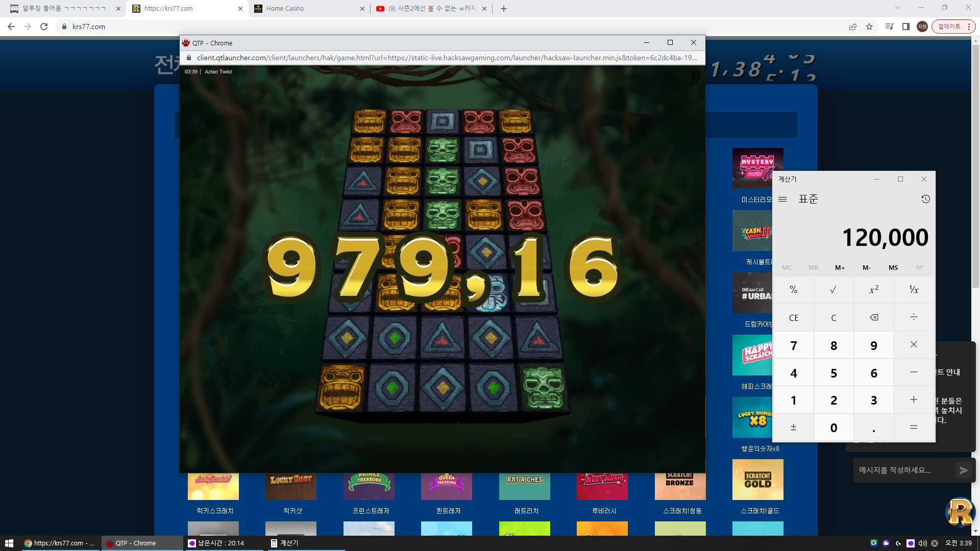Click the Chrome update button
The height and width of the screenshot is (551, 980).
(x=953, y=27)
